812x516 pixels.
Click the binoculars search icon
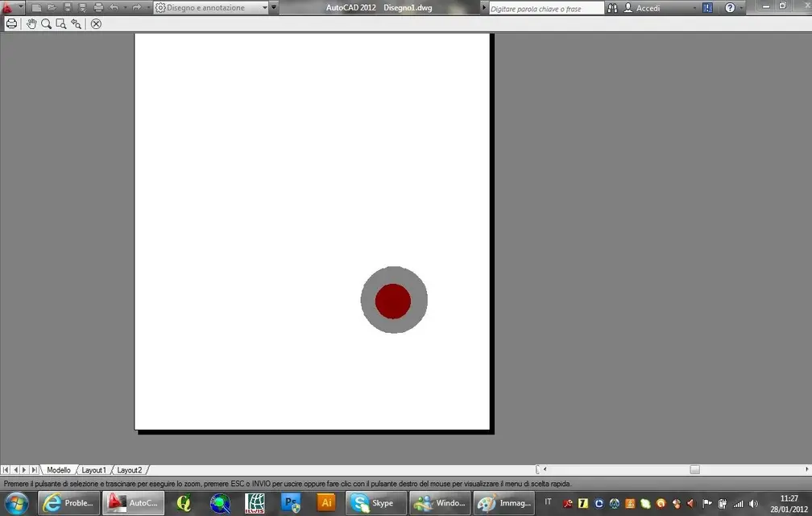tap(612, 8)
